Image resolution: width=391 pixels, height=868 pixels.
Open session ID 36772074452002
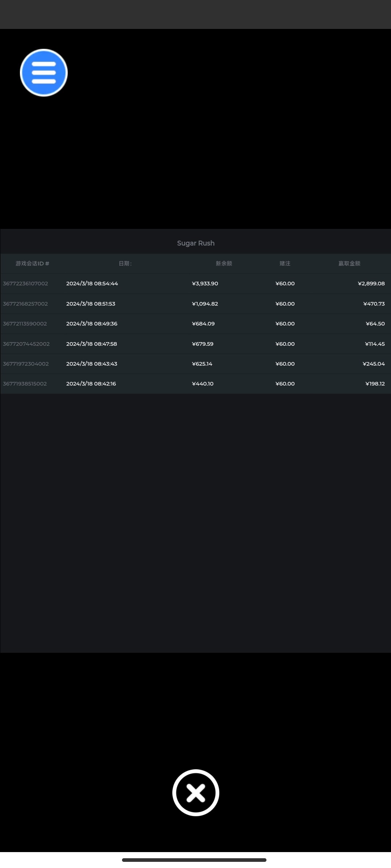pos(26,344)
